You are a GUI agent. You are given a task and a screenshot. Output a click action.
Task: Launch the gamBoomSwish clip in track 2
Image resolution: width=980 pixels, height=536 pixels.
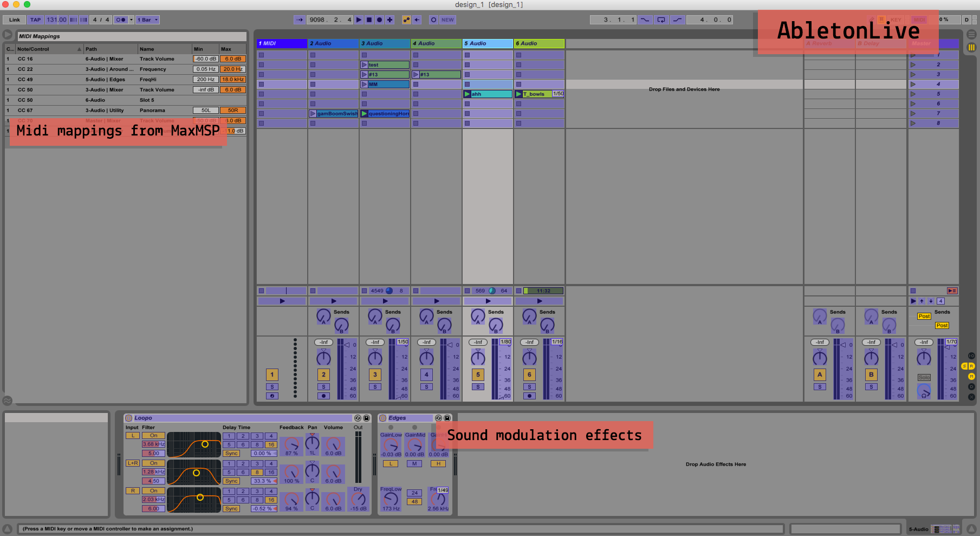(x=313, y=114)
